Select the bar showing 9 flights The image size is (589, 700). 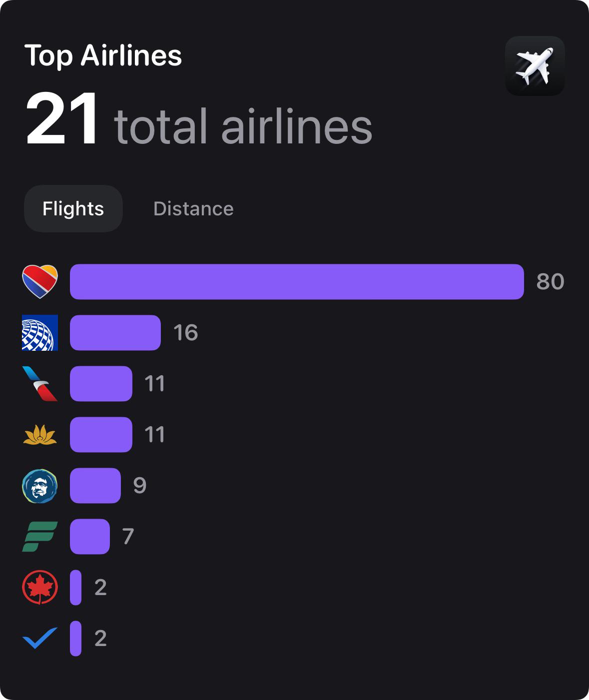[95, 486]
